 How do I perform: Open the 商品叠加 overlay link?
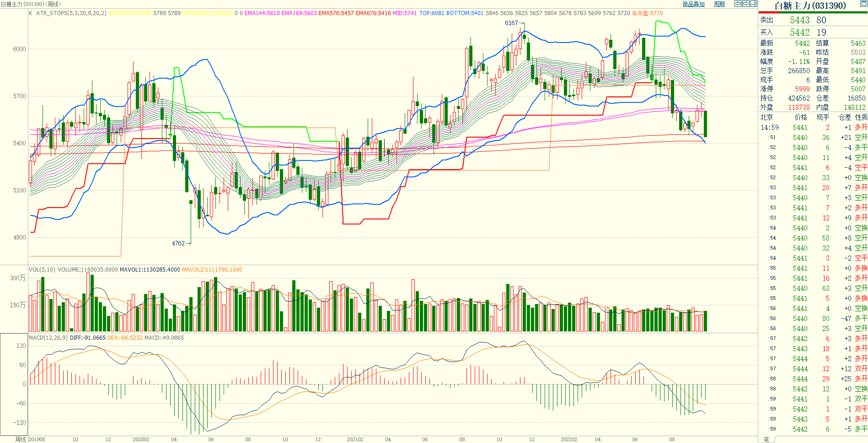click(693, 4)
